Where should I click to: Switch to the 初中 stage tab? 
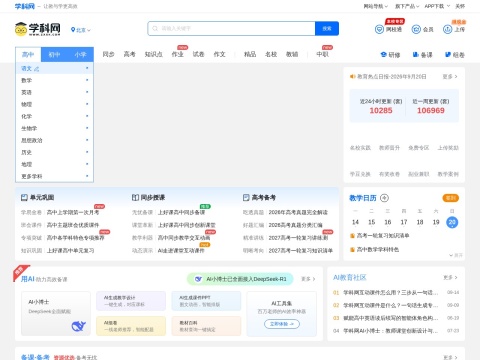[54, 54]
